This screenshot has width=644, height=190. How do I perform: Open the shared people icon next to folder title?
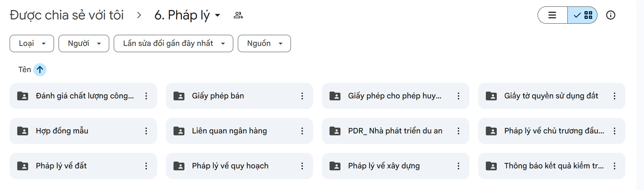(x=238, y=15)
